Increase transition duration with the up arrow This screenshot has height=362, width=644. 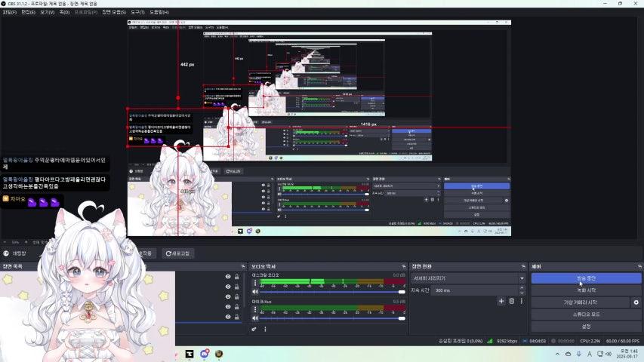pos(522,288)
